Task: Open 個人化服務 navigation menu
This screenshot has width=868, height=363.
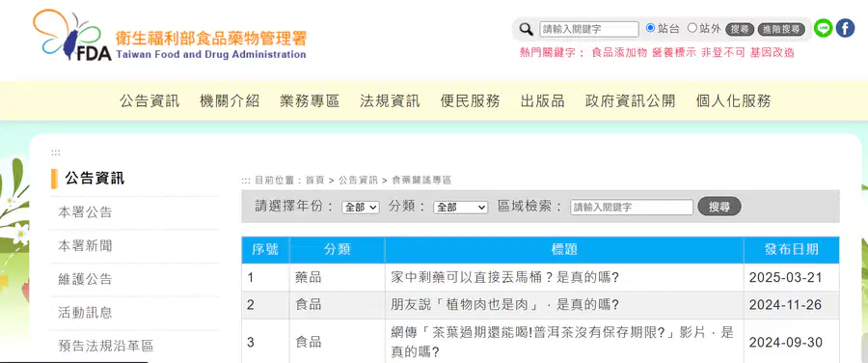Action: point(733,100)
